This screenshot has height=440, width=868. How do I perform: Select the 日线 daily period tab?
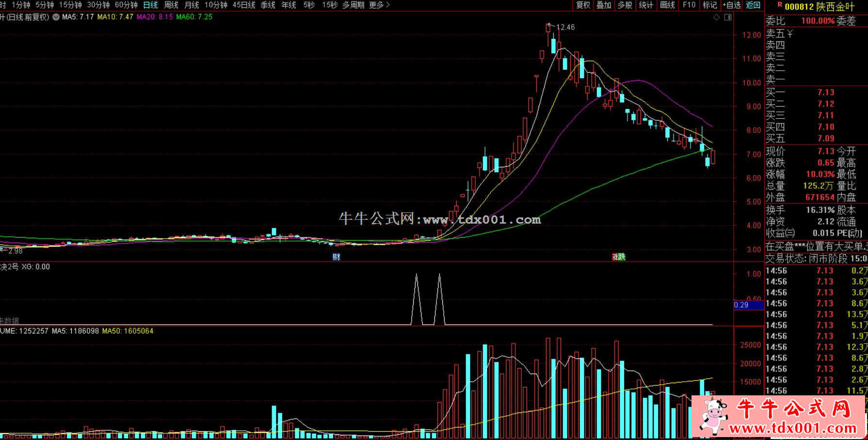click(x=151, y=5)
